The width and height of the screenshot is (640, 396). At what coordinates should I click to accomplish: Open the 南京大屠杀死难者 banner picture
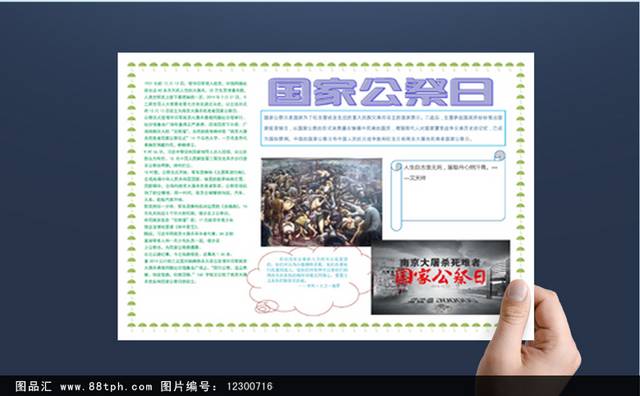coord(440,277)
